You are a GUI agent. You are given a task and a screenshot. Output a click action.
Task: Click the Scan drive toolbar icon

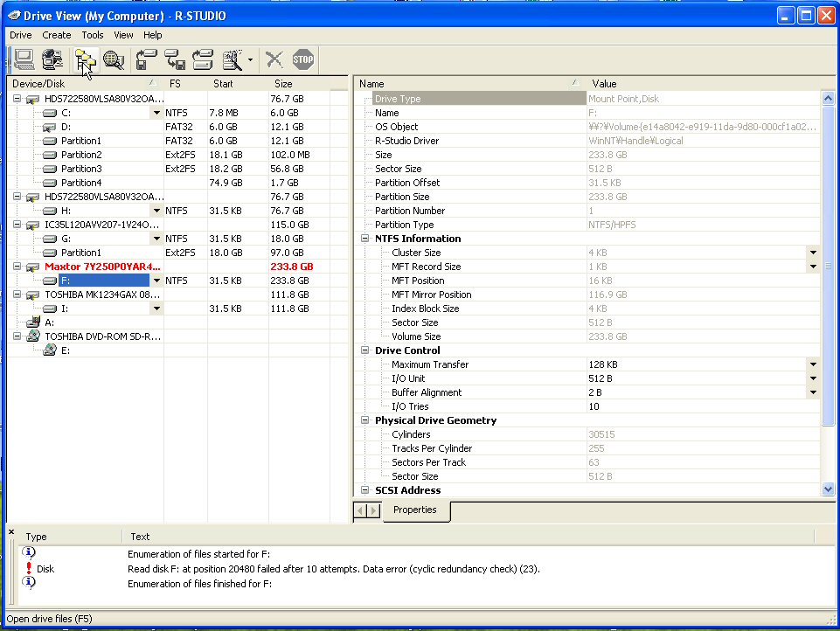pos(114,59)
